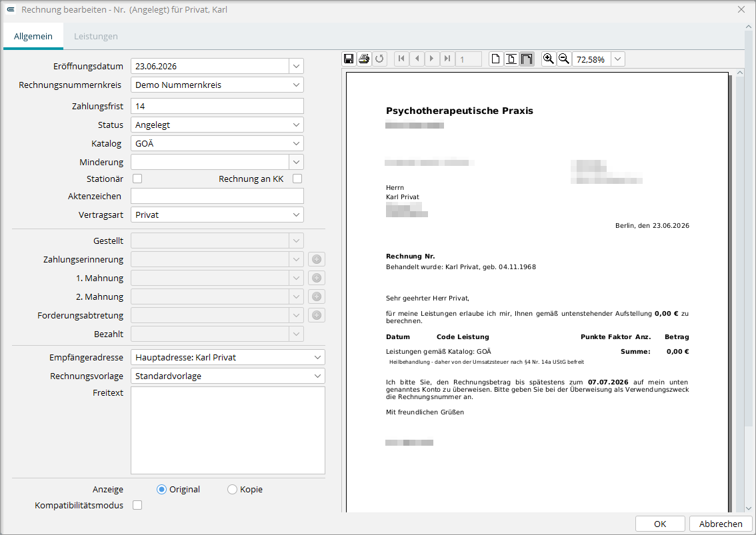The height and width of the screenshot is (535, 756).
Task: Click the plus button beside 1. Mahnung
Action: coord(317,278)
